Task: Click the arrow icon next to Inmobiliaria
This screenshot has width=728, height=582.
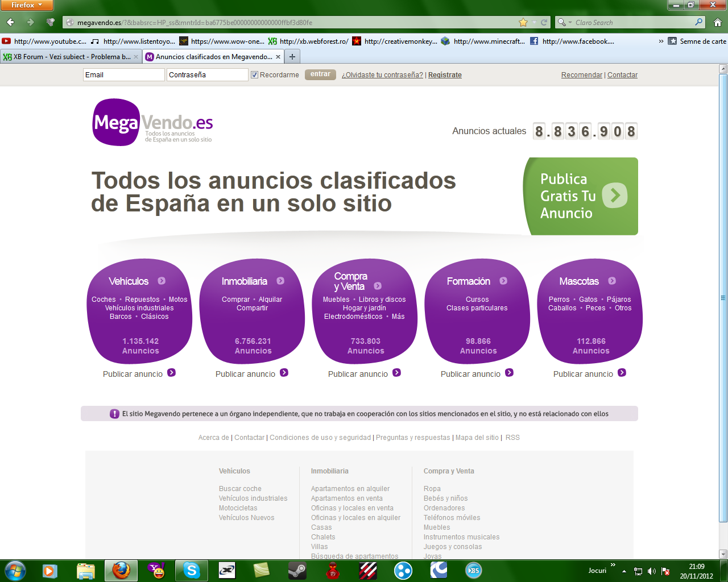Action: tap(280, 281)
